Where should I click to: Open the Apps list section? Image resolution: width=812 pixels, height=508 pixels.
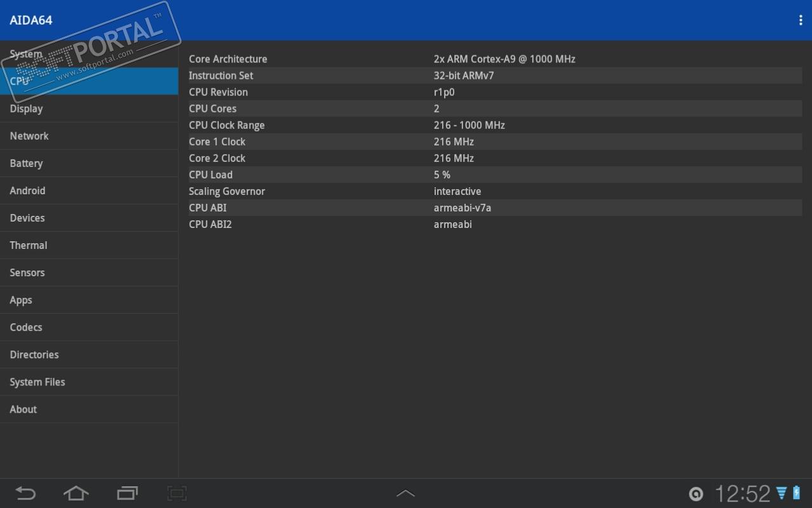(x=89, y=300)
